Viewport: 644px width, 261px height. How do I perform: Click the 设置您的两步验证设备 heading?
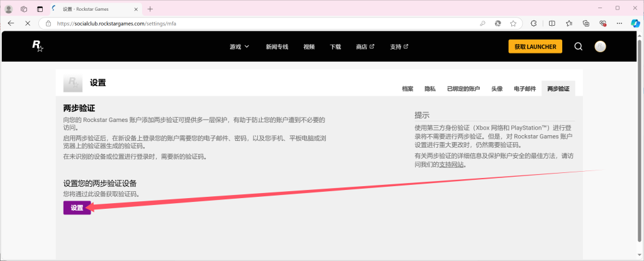pyautogui.click(x=100, y=183)
